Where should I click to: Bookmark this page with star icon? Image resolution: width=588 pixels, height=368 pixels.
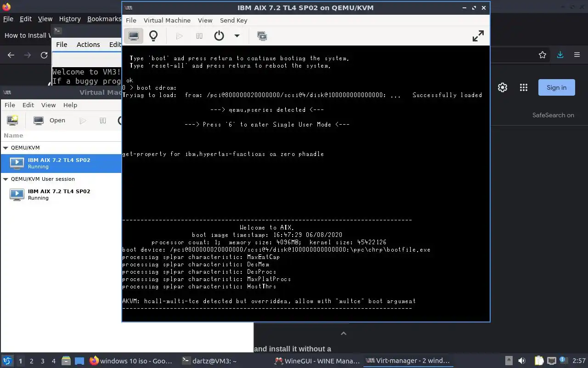click(543, 55)
